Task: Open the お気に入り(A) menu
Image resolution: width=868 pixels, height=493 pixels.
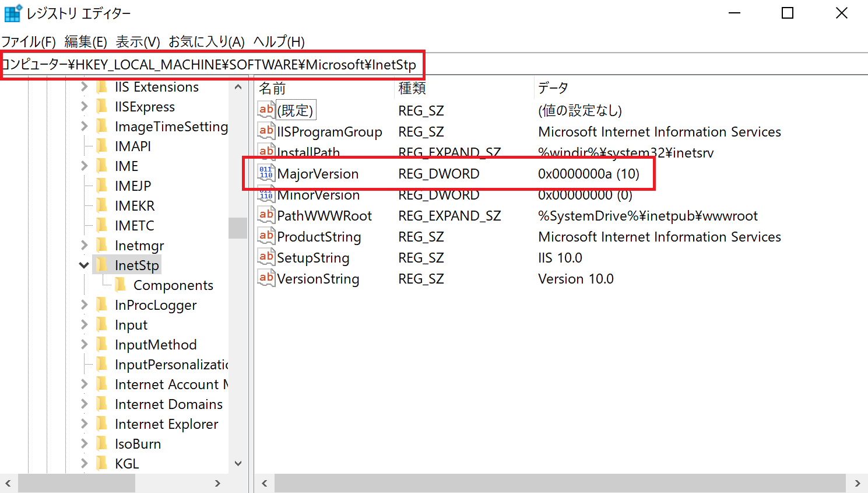Action: [x=206, y=41]
